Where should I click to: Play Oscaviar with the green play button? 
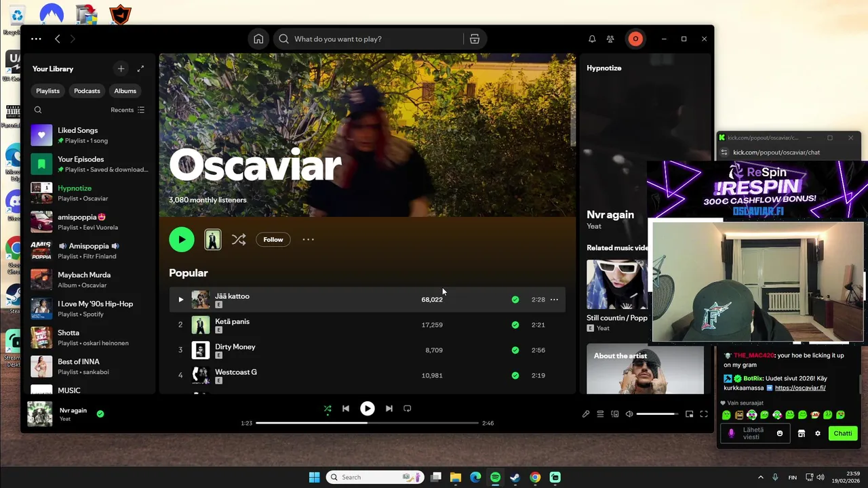coord(182,239)
